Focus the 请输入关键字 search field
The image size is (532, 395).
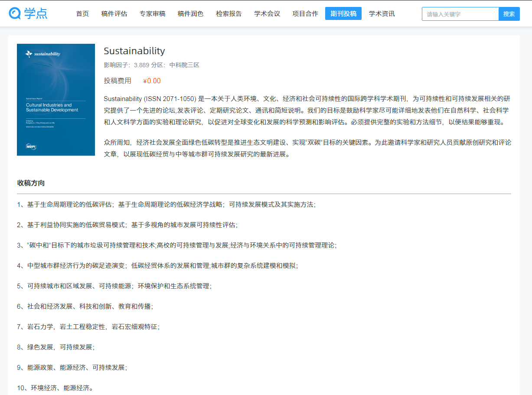click(x=460, y=14)
